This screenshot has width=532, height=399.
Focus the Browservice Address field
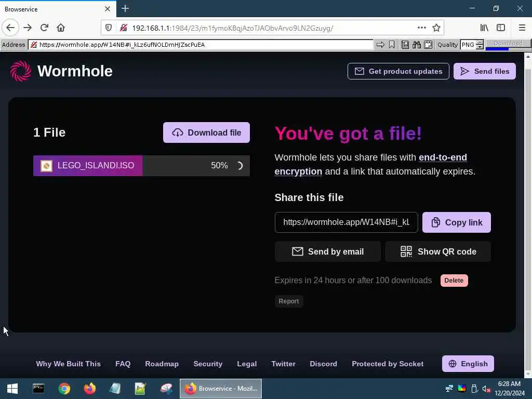pos(201,45)
